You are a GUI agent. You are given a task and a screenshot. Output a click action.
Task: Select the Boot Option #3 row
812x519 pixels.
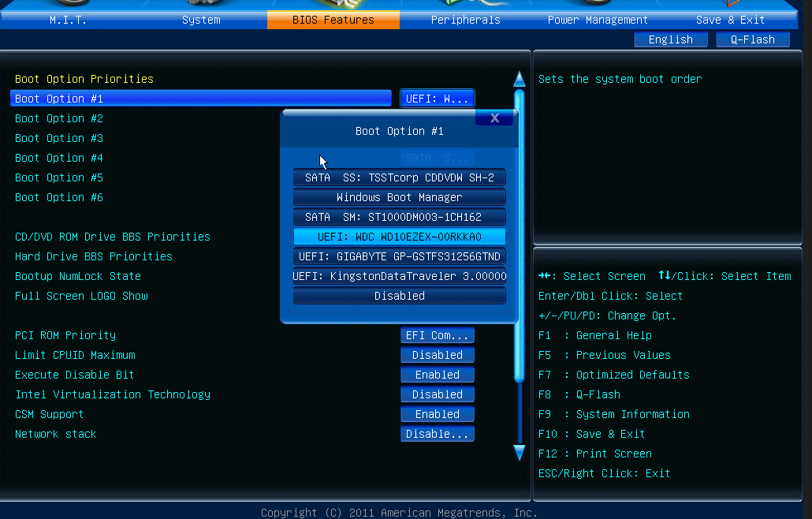point(59,138)
